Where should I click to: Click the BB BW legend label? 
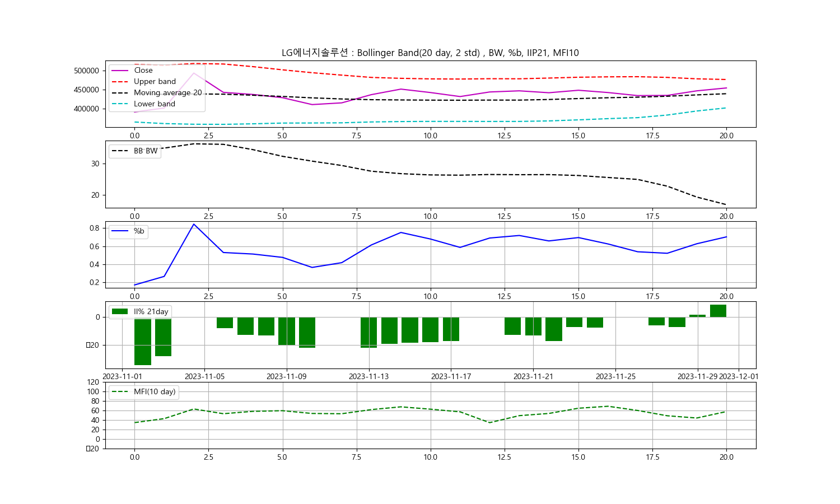point(146,151)
